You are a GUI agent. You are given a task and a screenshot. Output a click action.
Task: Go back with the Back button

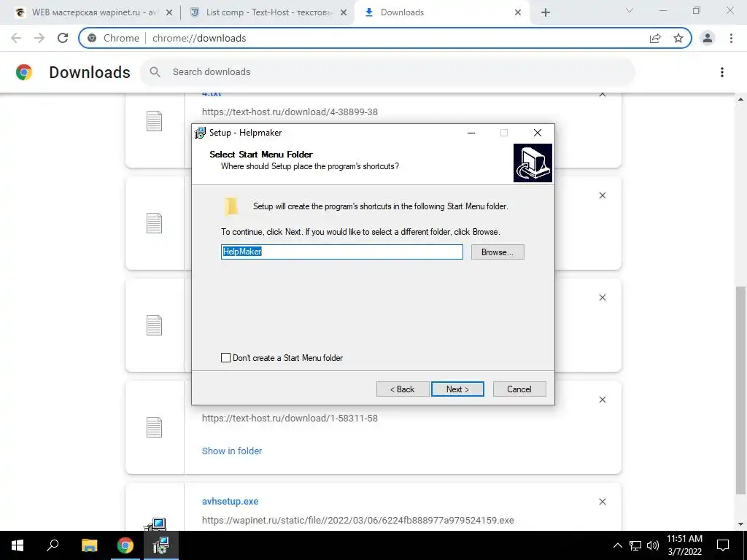[403, 389]
